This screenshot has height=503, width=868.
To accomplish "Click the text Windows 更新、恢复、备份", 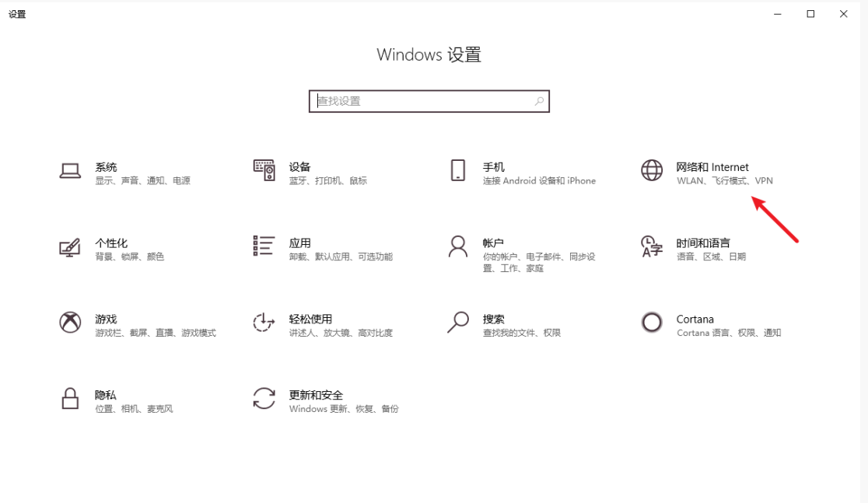I will coord(344,409).
